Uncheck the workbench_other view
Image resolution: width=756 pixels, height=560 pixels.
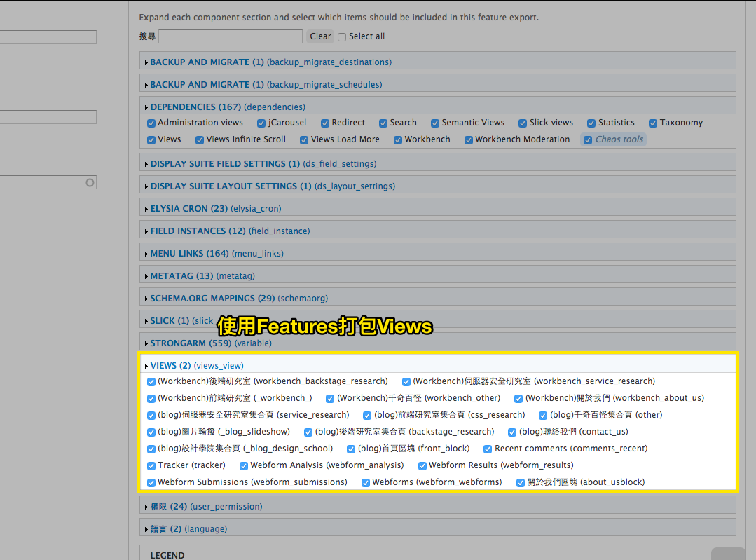[330, 399]
